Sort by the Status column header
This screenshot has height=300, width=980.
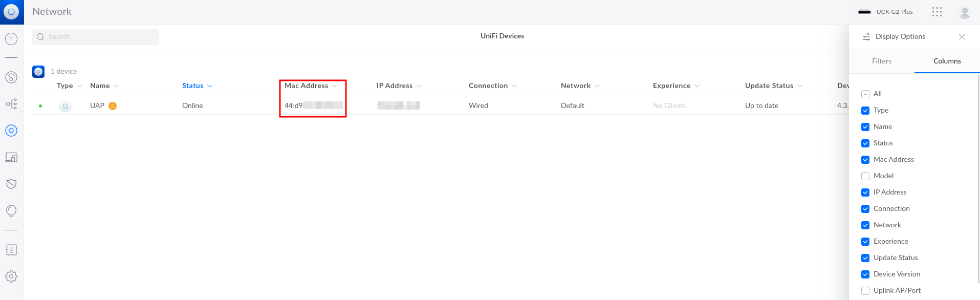(x=193, y=86)
